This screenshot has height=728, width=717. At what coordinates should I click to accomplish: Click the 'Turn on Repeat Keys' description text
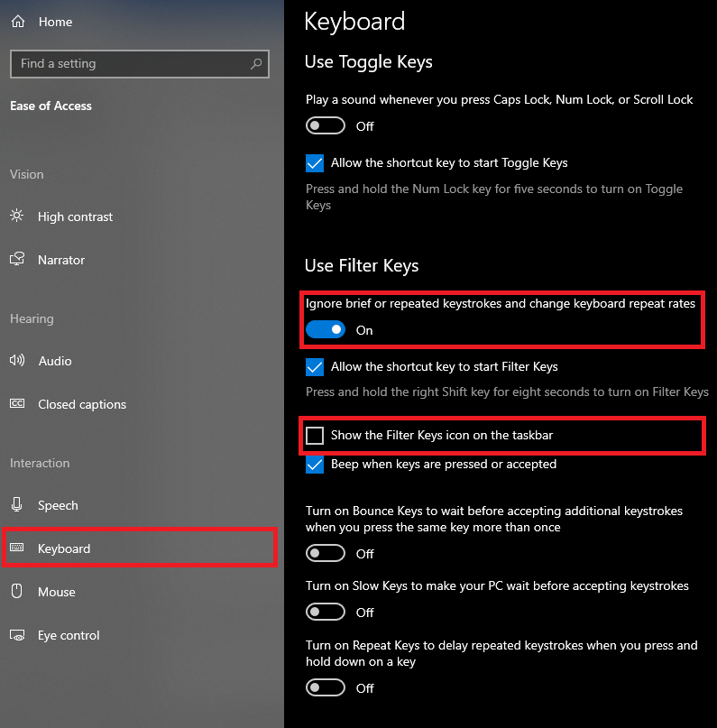tap(501, 653)
